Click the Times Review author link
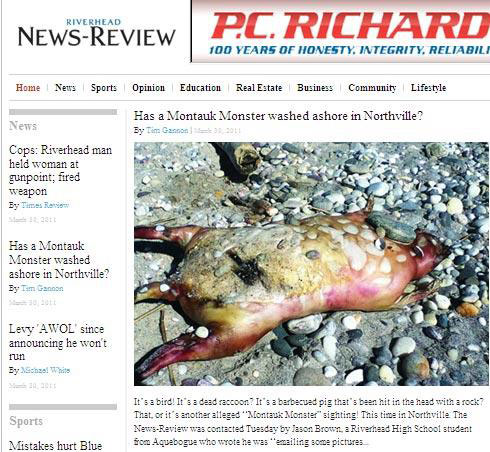This screenshot has height=452, width=490. [x=45, y=205]
